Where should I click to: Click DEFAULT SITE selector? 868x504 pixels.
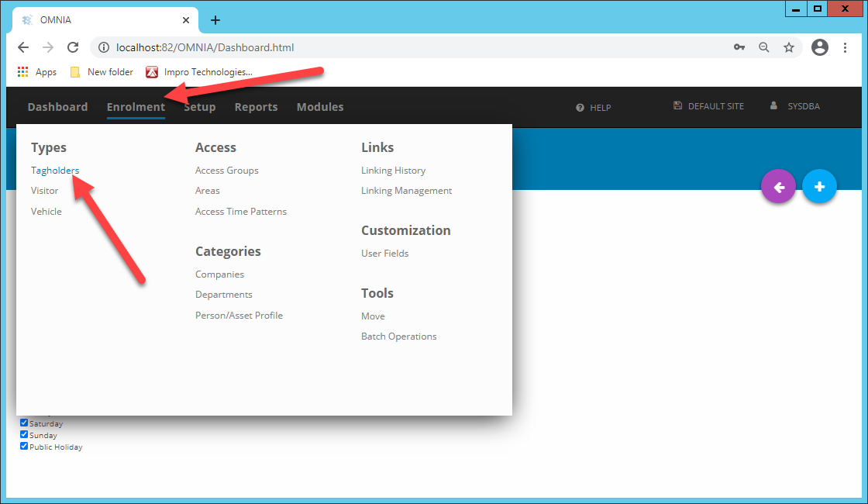click(x=708, y=106)
